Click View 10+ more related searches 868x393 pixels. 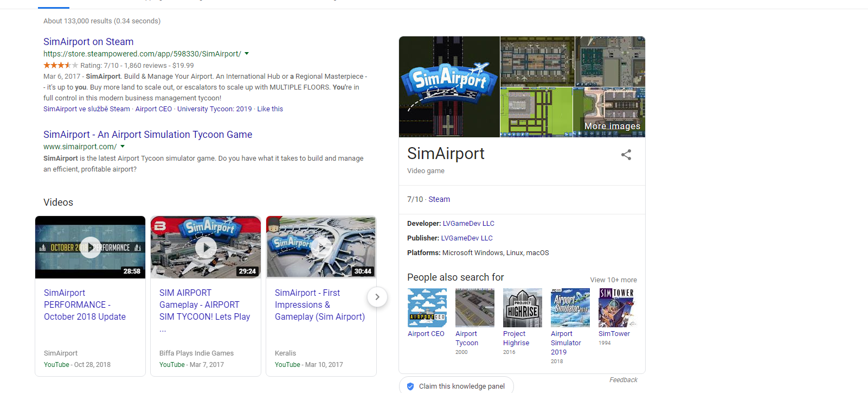pos(614,280)
